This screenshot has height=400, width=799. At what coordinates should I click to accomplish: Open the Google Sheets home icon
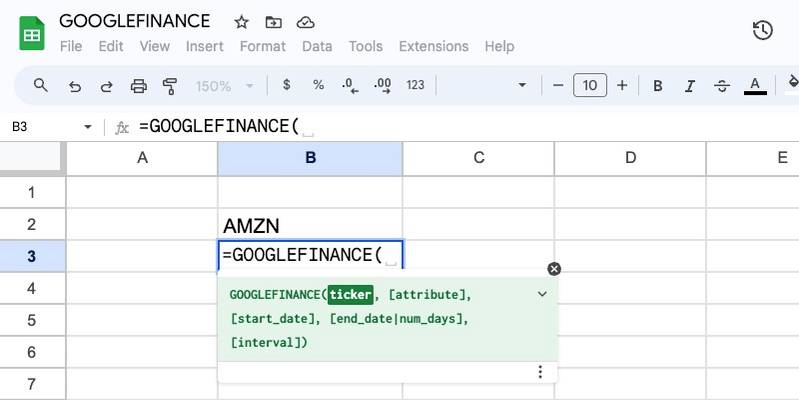pyautogui.click(x=32, y=34)
